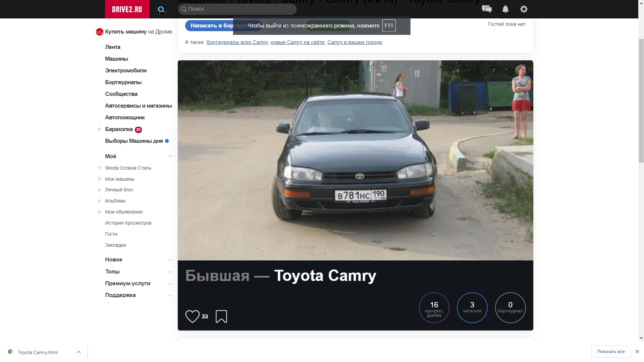644x362 pixels.
Task: Click the DRIVE2.RU logo
Action: pyautogui.click(x=127, y=9)
